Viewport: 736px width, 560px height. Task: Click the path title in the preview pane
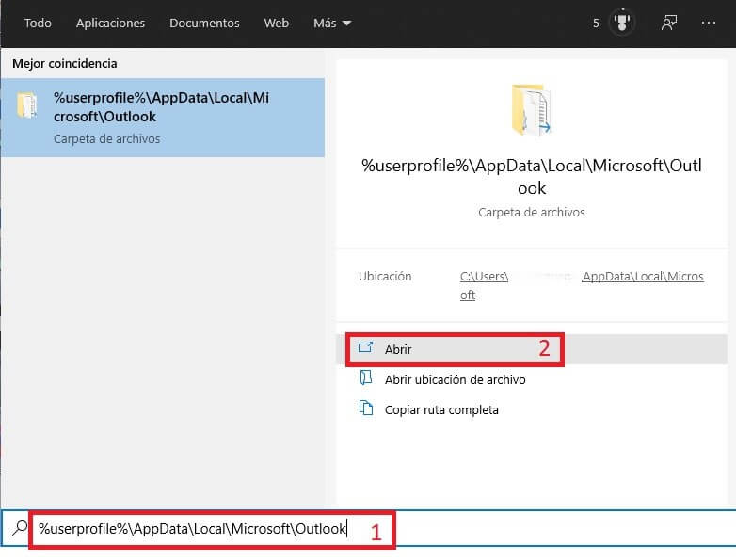(x=532, y=177)
